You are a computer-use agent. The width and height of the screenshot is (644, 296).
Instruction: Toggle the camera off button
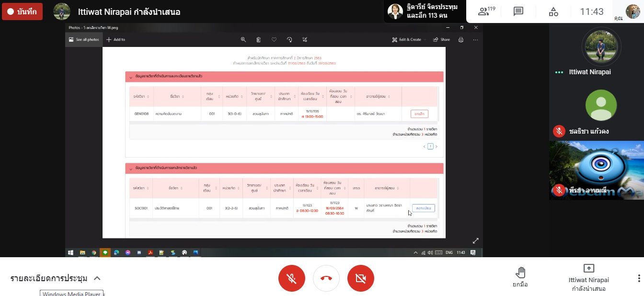(361, 278)
